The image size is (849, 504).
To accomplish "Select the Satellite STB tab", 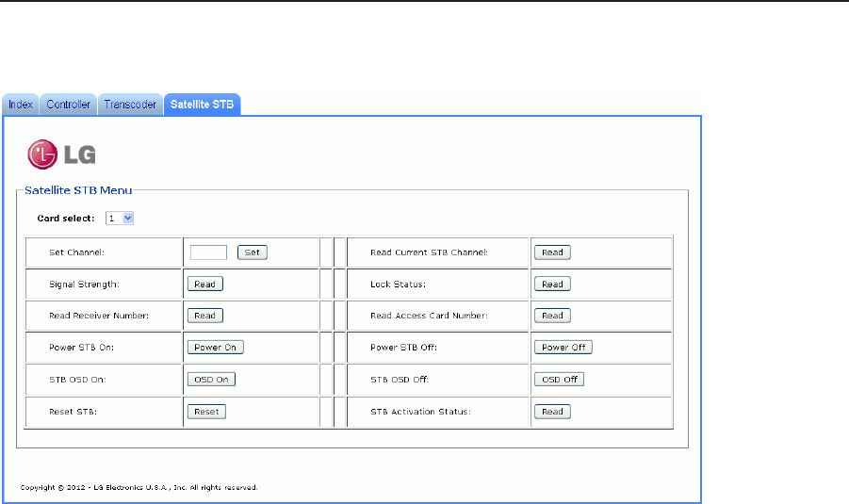I will click(202, 105).
